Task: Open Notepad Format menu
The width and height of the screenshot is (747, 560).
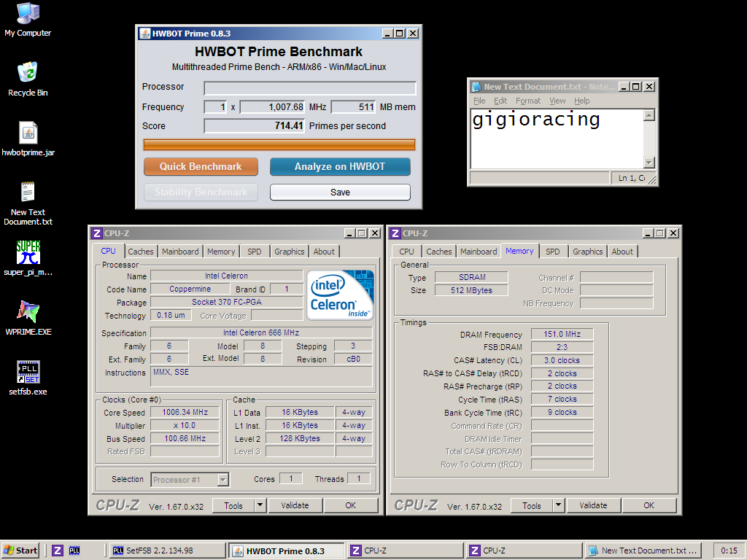Action: (528, 101)
